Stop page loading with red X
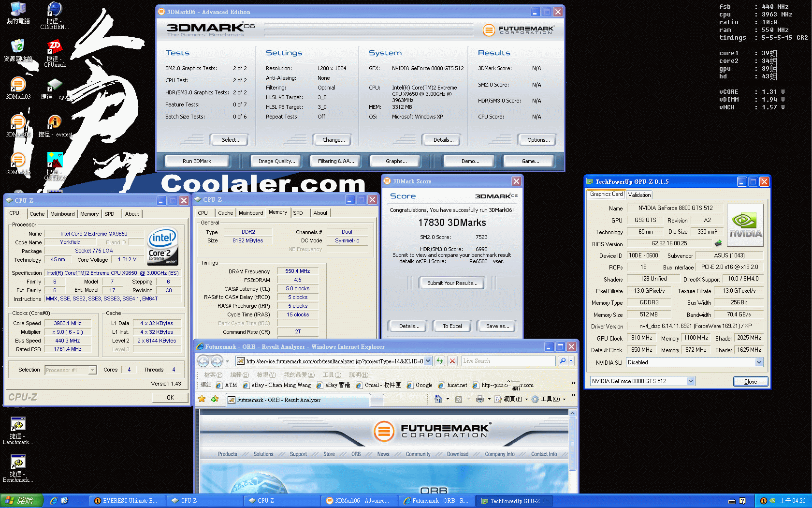 coord(452,361)
